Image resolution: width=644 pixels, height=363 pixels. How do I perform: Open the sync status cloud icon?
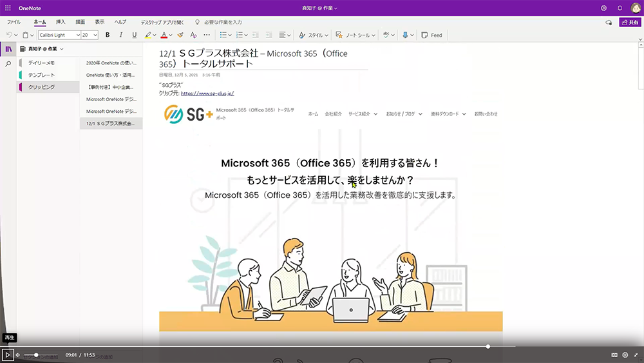(x=609, y=22)
